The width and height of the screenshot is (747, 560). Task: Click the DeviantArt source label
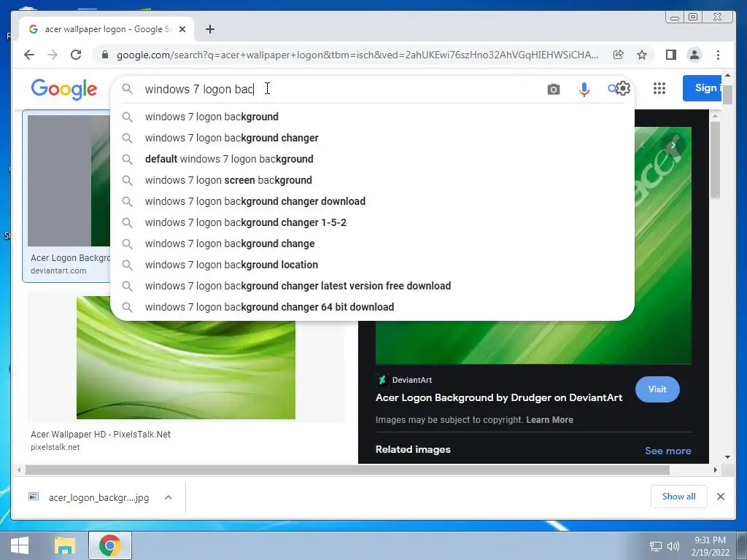coord(411,380)
